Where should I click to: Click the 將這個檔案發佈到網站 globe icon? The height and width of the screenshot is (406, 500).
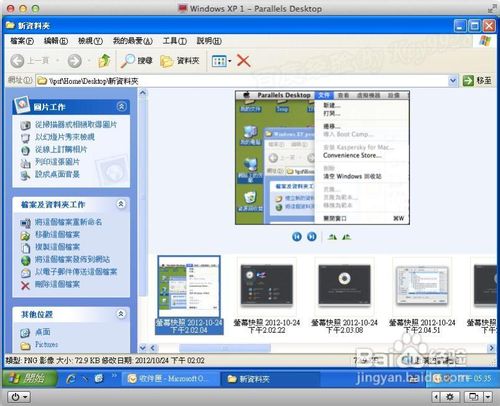[x=25, y=260]
